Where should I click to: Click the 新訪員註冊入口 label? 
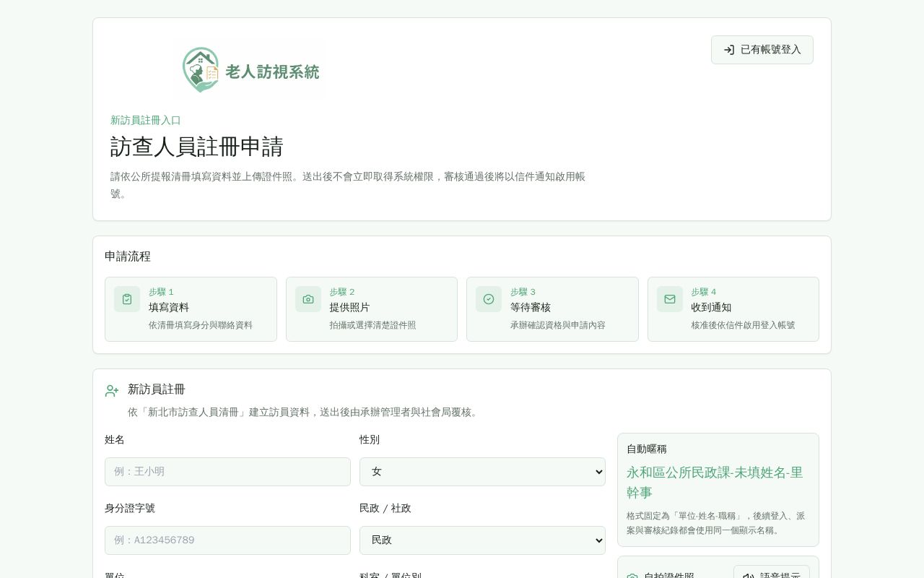coord(146,121)
